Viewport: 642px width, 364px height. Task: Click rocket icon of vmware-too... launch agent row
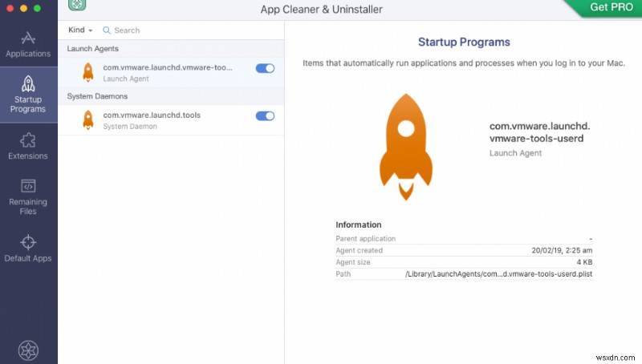point(88,72)
